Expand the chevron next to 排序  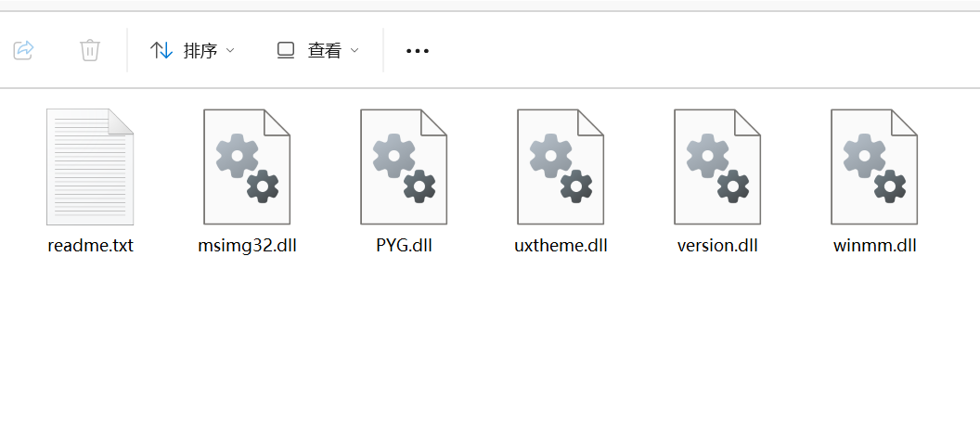click(230, 51)
